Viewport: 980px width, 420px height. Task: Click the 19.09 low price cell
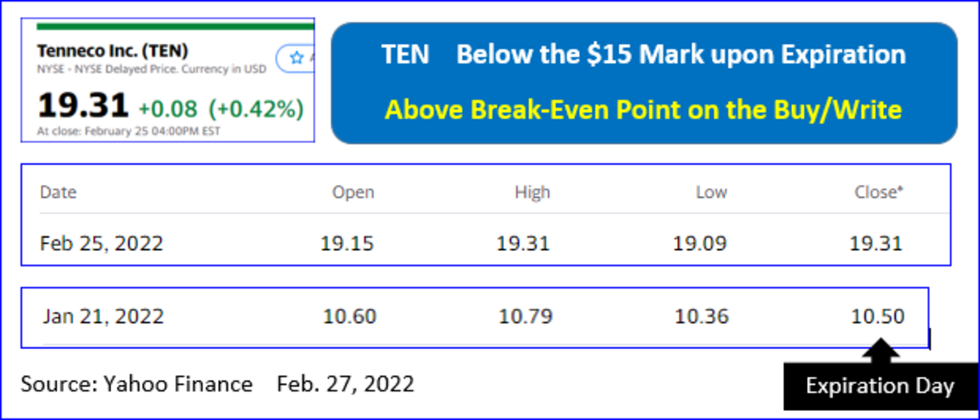[x=700, y=244]
